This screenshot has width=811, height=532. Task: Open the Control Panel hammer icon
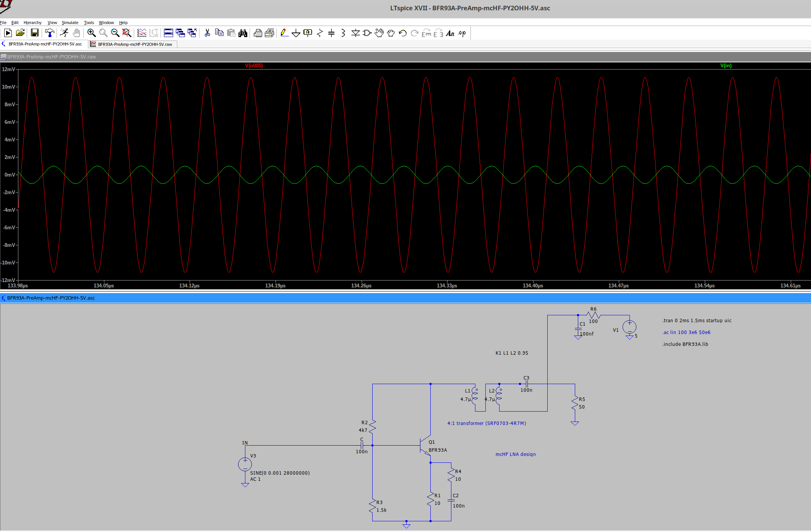coord(49,33)
